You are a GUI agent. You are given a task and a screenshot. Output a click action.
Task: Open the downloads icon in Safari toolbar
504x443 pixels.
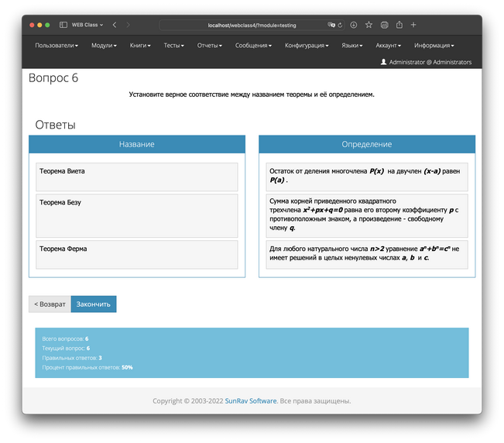click(x=354, y=25)
